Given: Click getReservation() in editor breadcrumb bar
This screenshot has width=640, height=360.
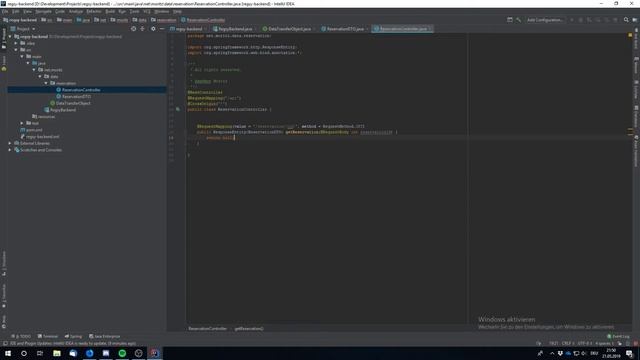Looking at the screenshot, I should tap(249, 329).
